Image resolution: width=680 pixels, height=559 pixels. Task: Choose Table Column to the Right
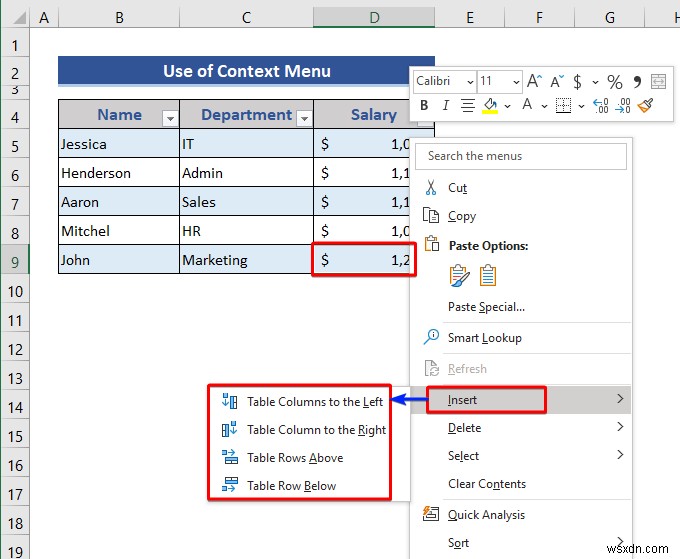[316, 430]
